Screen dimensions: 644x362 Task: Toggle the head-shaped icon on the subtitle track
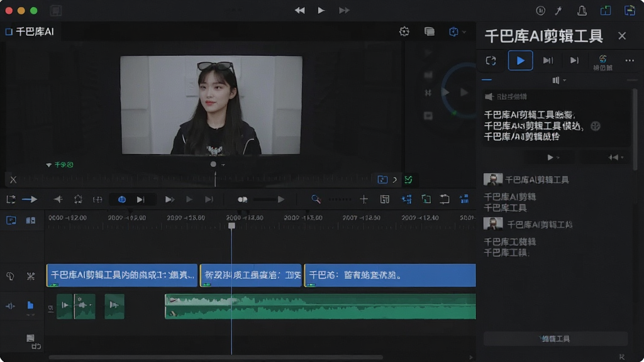coord(10,276)
